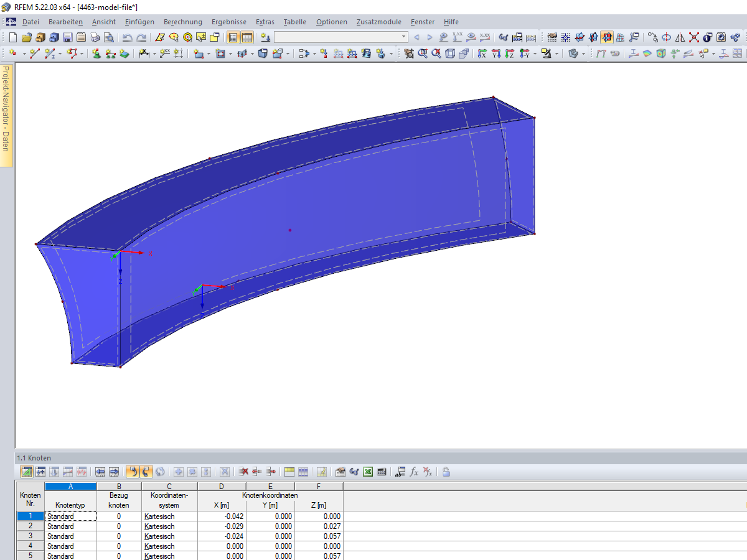This screenshot has width=747, height=560.
Task: Click the Kartesisch cell in row 2
Action: (x=169, y=526)
